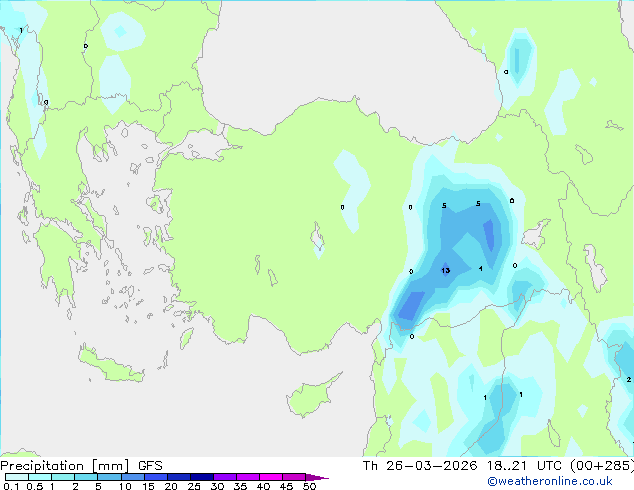
Task: Click the '15' label under the legend
Action: (148, 486)
